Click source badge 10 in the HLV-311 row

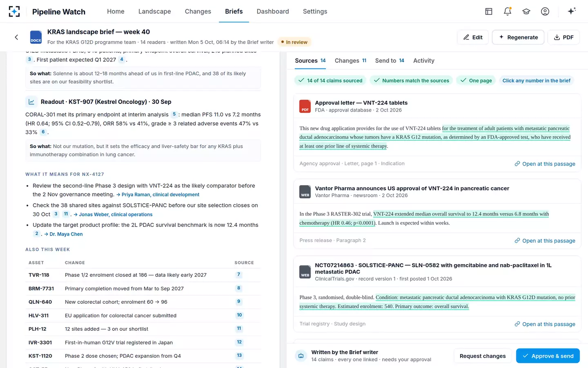(239, 315)
